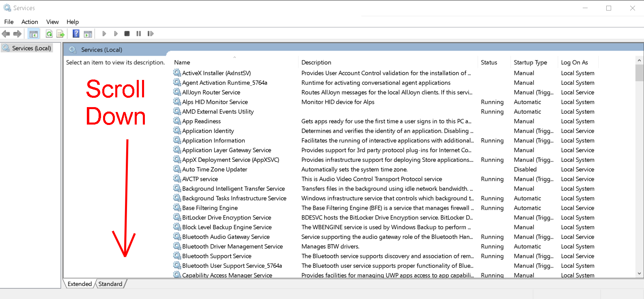This screenshot has height=299, width=644.
Task: Toggle the Show/Hide Console Tree button
Action: pos(34,34)
